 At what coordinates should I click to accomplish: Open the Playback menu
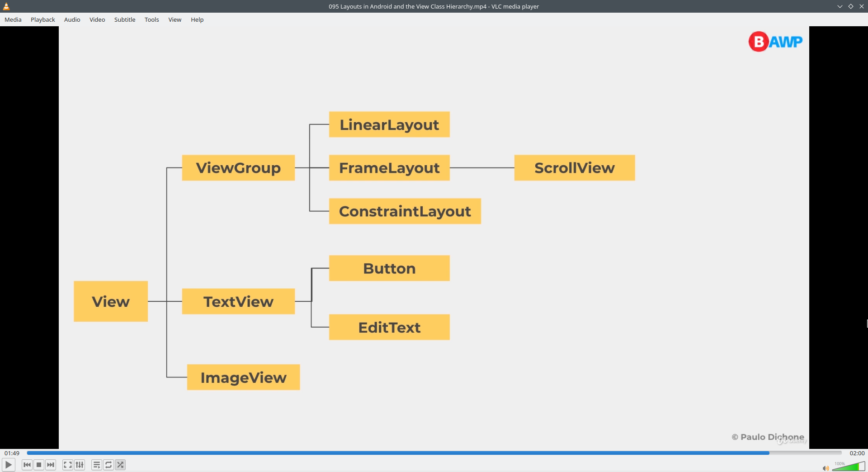click(x=43, y=19)
